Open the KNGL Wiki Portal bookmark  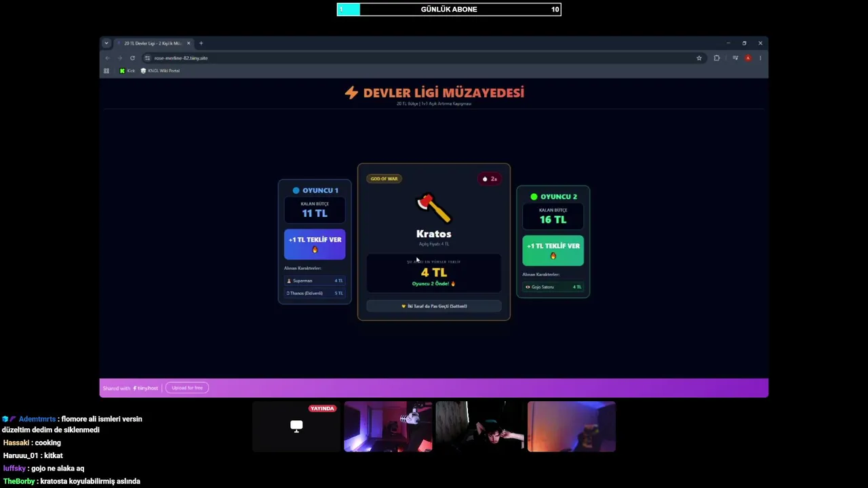[x=160, y=71]
